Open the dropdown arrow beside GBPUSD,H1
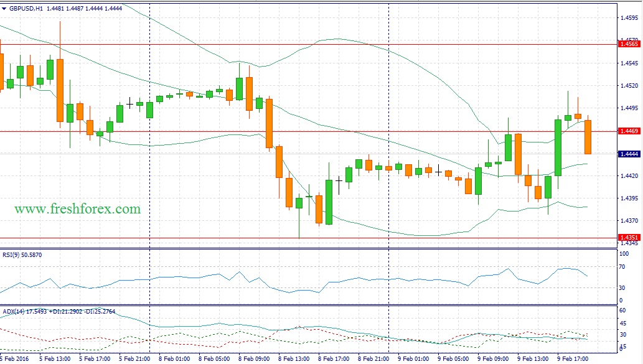The image size is (643, 364). (x=4, y=9)
